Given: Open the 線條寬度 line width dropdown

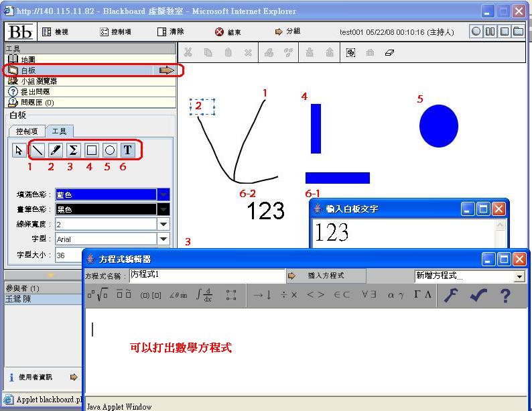Looking at the screenshot, I should click(163, 224).
